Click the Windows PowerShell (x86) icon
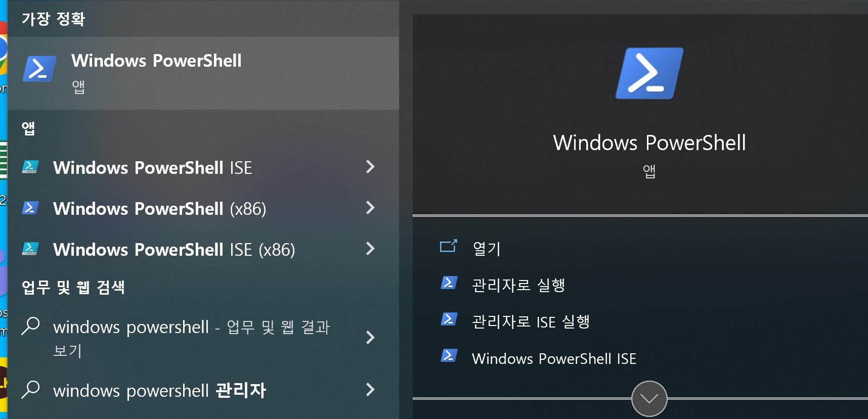The image size is (868, 419). [30, 208]
